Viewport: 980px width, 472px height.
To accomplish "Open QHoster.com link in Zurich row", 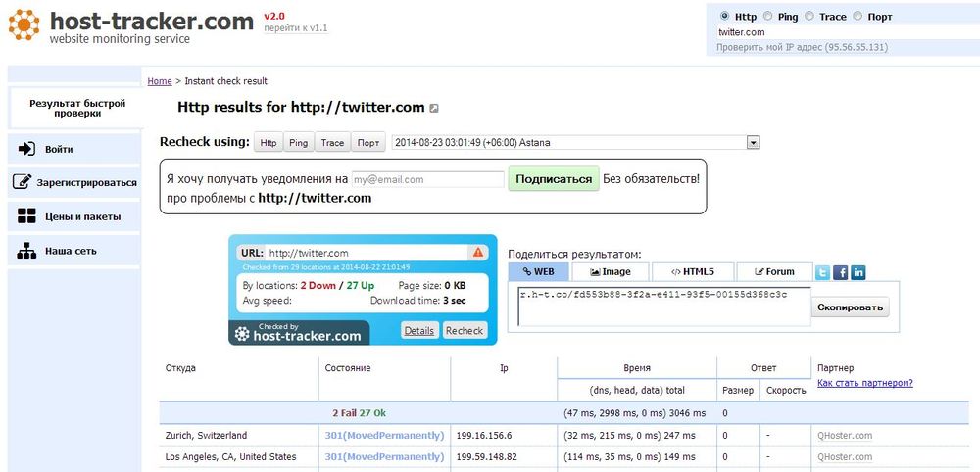I will click(845, 435).
